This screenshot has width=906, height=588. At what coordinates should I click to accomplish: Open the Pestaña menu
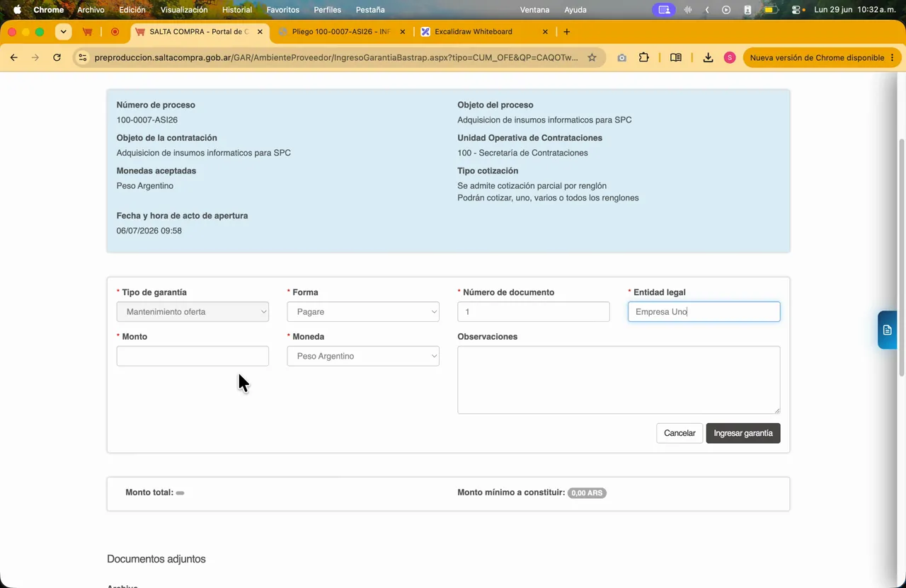tap(370, 10)
